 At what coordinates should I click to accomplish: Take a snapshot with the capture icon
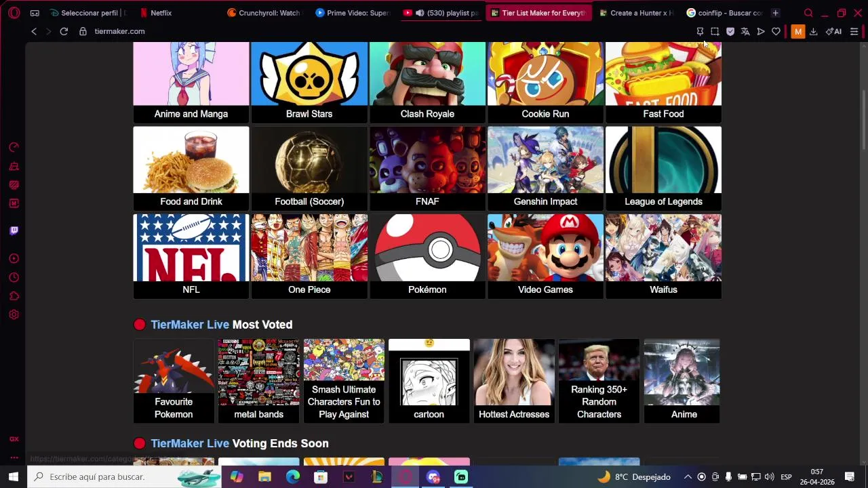(x=715, y=31)
